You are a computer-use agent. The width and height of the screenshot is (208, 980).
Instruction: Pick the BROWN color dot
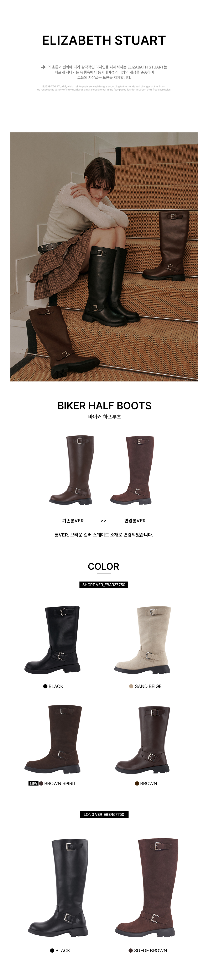(x=137, y=783)
